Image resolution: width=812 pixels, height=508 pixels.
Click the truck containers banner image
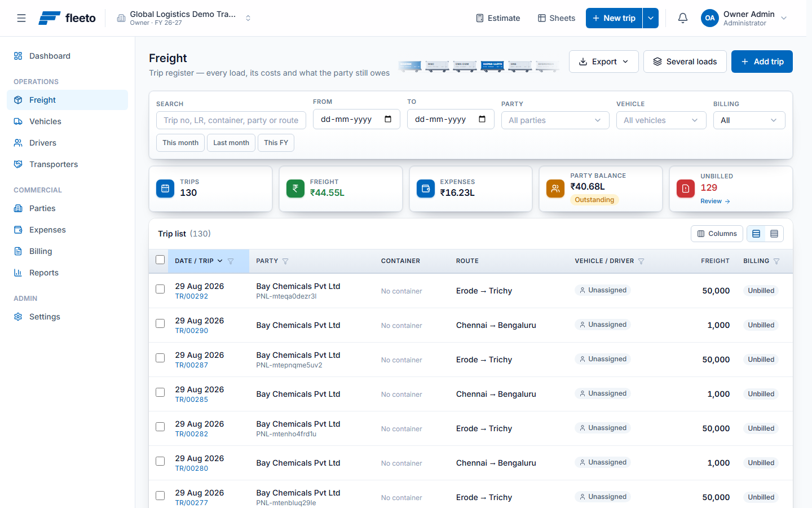click(x=479, y=66)
